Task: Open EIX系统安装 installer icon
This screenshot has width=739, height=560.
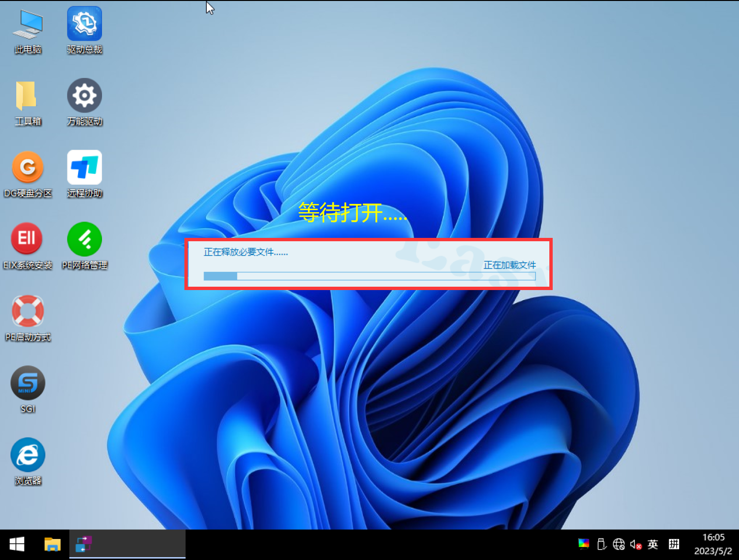Action: 28,246
